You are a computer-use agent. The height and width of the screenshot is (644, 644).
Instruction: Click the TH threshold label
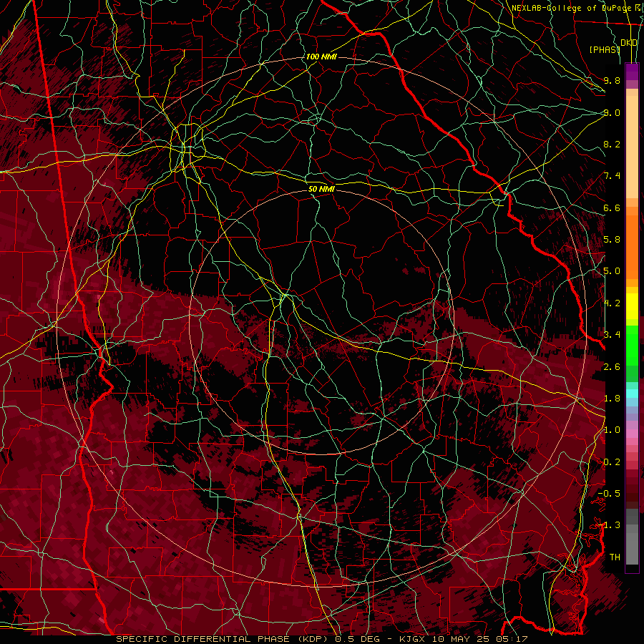click(615, 557)
